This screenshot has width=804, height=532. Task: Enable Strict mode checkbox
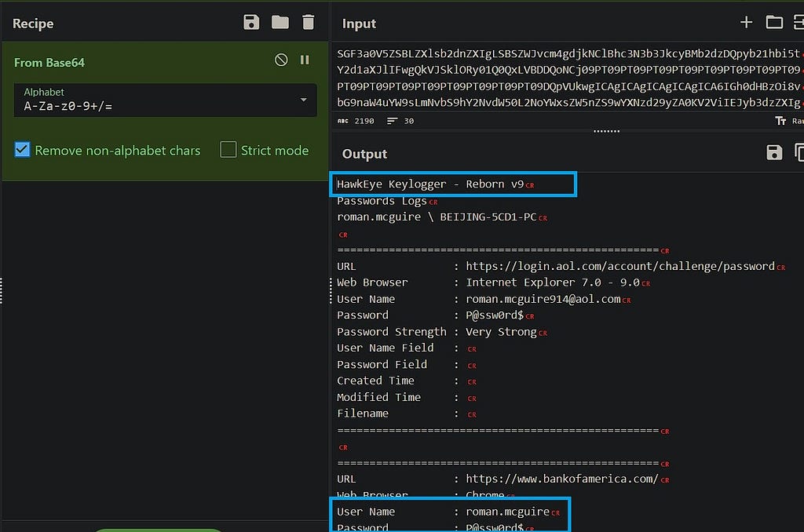point(228,150)
